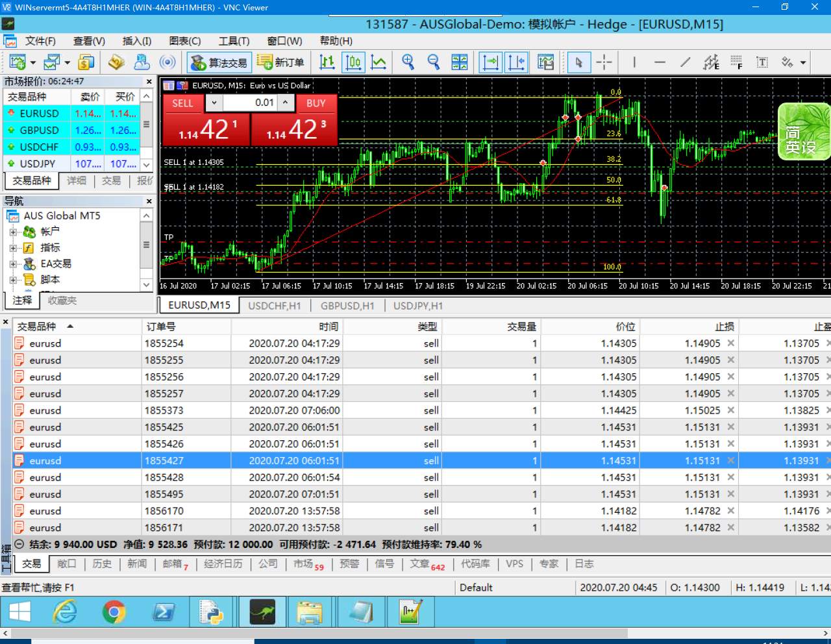
Task: Open the 工具(T) menu
Action: tap(234, 41)
